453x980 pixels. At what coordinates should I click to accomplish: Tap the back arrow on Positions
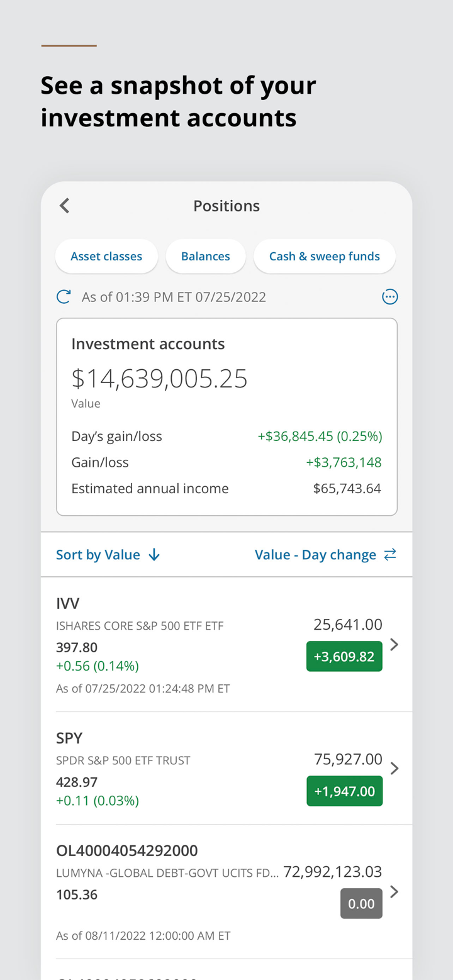[x=64, y=206]
